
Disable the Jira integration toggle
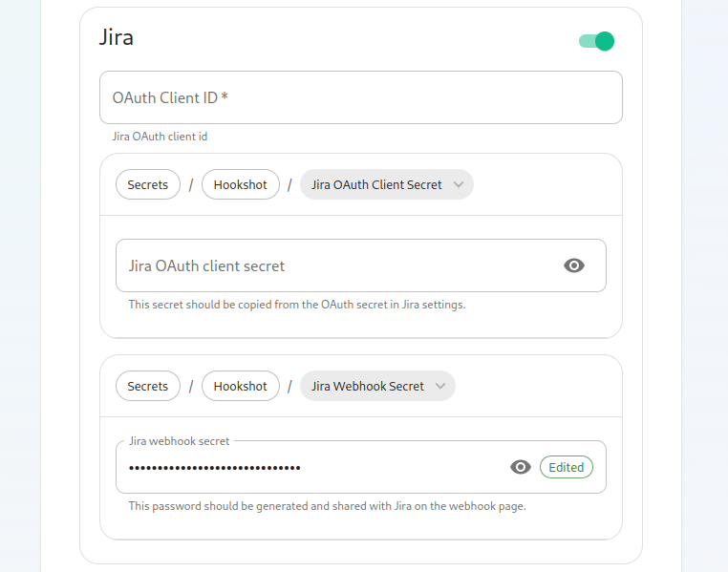tap(596, 41)
